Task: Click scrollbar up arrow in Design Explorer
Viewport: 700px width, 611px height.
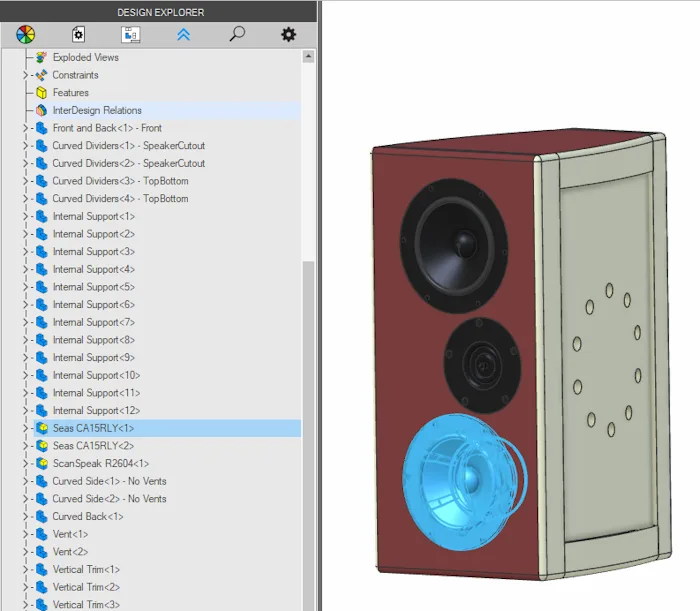Action: pyautogui.click(x=308, y=56)
